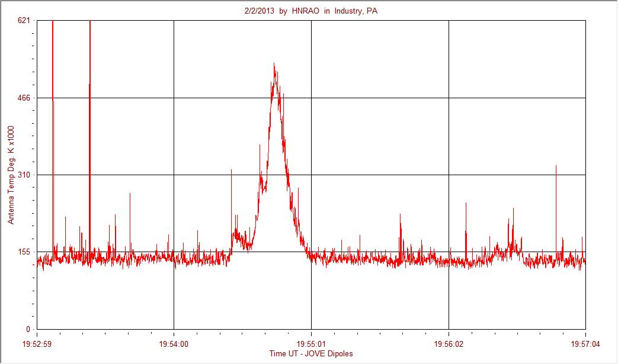Click the 19:57:04 time label

click(585, 344)
